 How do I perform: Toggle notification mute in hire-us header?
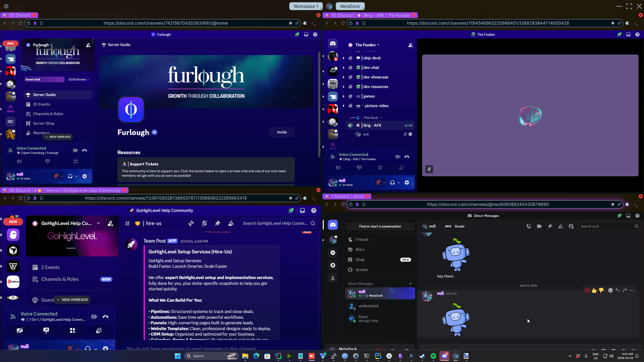coord(204,223)
